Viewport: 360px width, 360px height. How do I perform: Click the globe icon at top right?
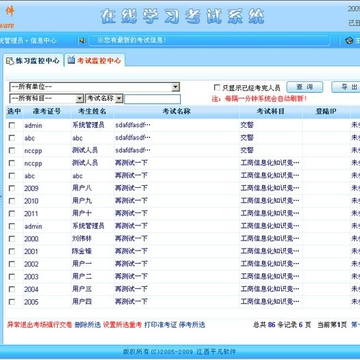point(349,41)
